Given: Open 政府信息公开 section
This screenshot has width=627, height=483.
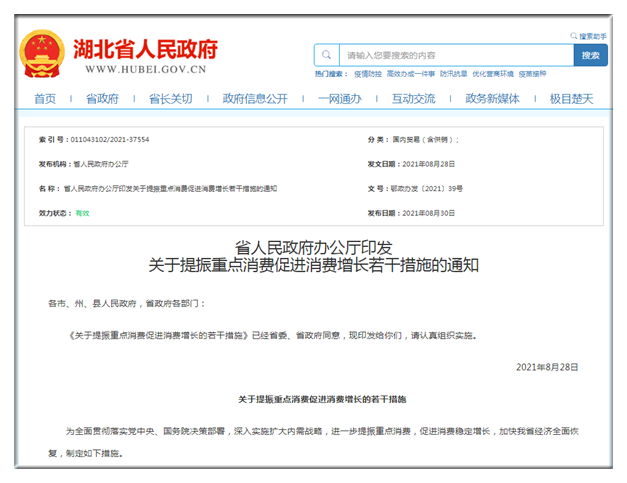Looking at the screenshot, I should [x=254, y=98].
